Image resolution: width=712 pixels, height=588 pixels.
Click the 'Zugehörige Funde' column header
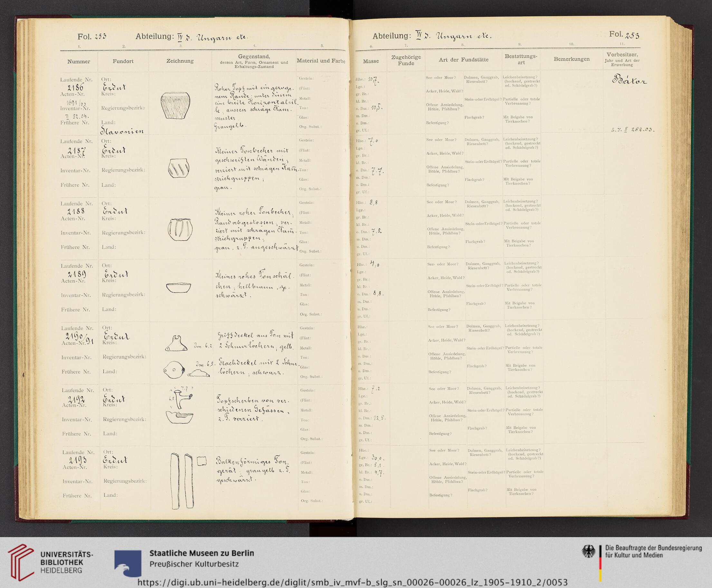pyautogui.click(x=406, y=60)
